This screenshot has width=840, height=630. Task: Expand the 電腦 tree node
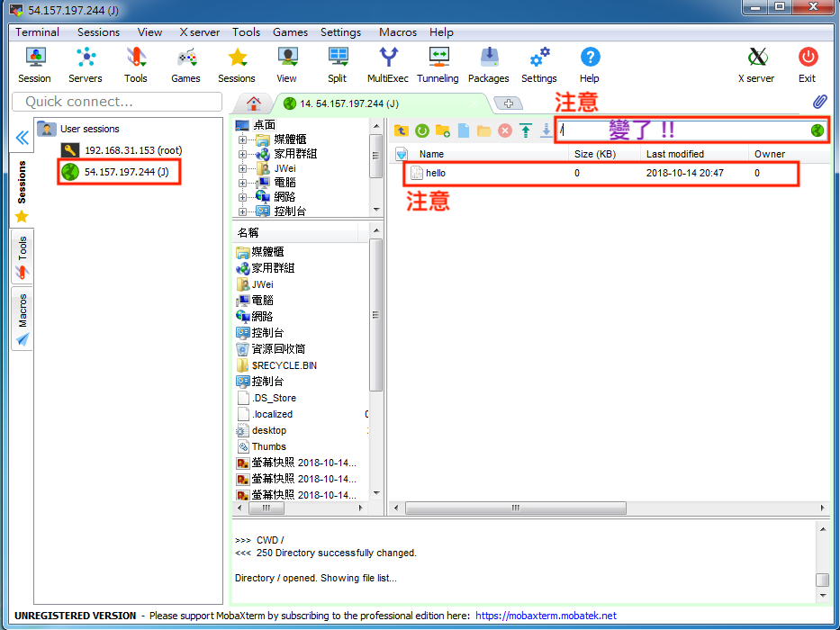click(x=243, y=183)
